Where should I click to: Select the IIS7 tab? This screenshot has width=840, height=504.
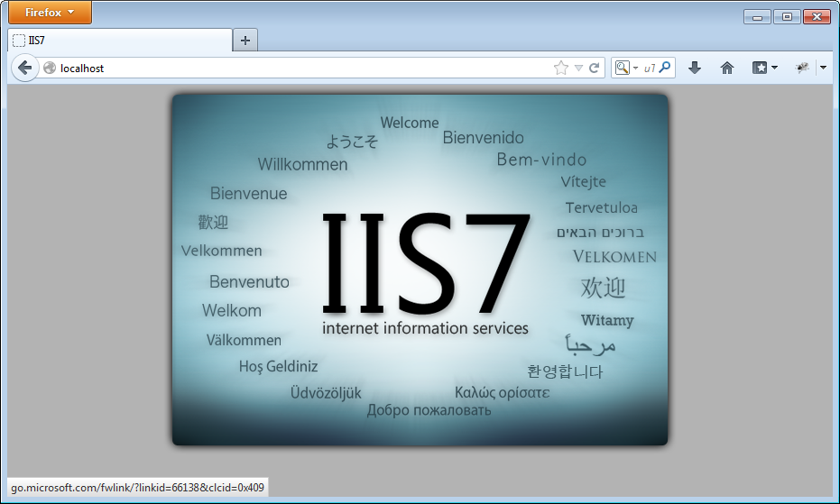pyautogui.click(x=121, y=41)
